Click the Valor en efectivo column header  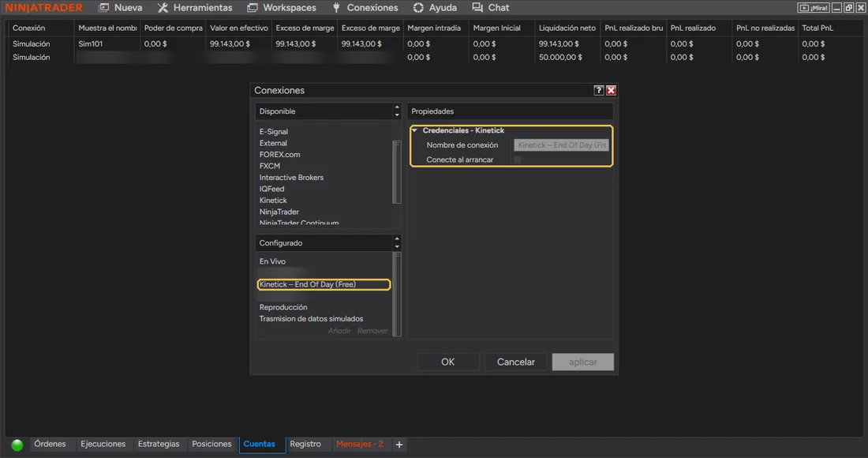pyautogui.click(x=238, y=28)
